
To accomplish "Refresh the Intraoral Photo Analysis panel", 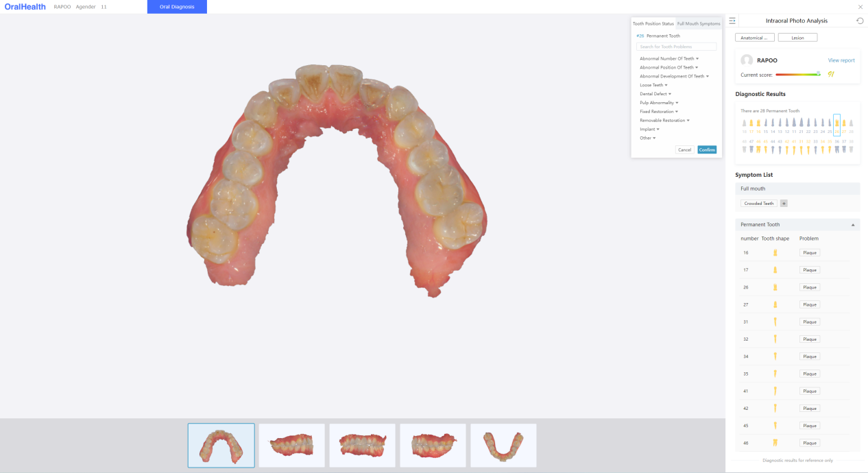I will point(860,21).
